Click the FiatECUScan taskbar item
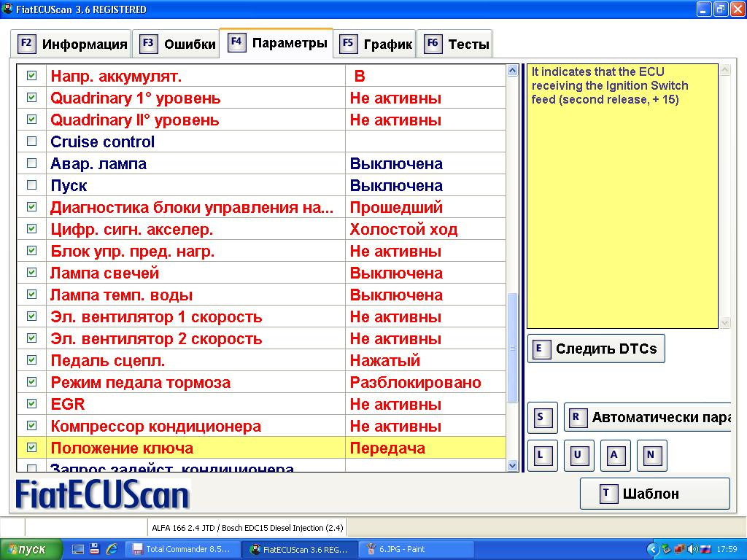 click(x=300, y=549)
